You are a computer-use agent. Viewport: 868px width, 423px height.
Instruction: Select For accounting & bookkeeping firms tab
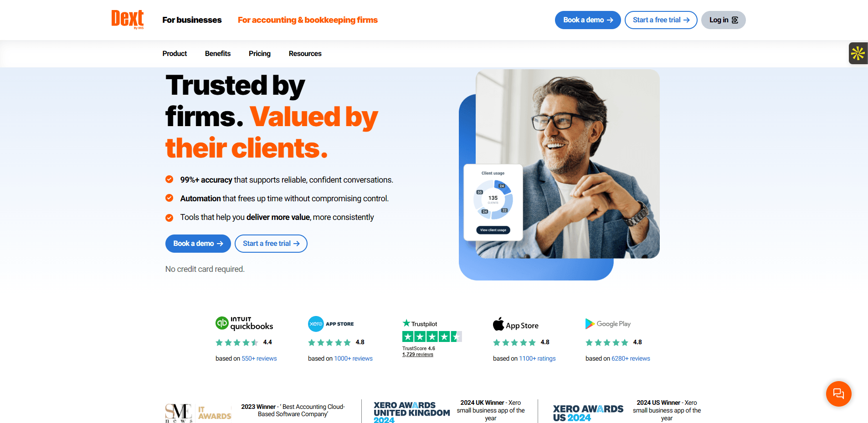pyautogui.click(x=308, y=20)
